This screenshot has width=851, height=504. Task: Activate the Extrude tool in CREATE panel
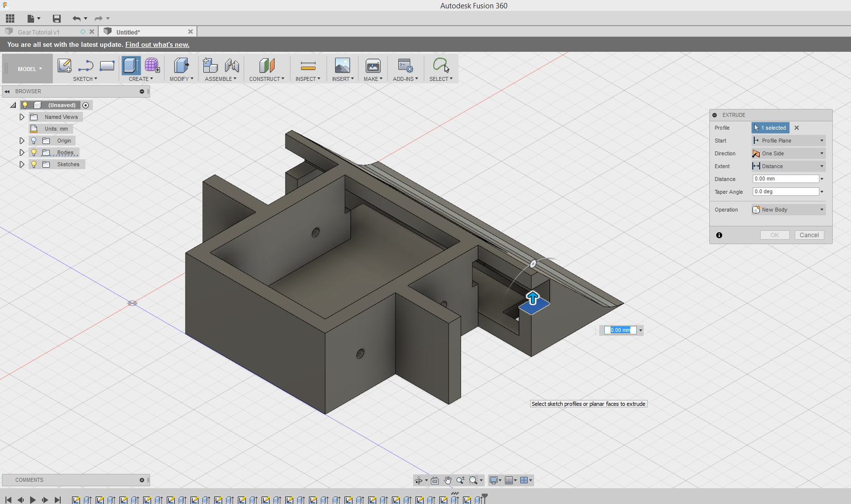click(130, 66)
